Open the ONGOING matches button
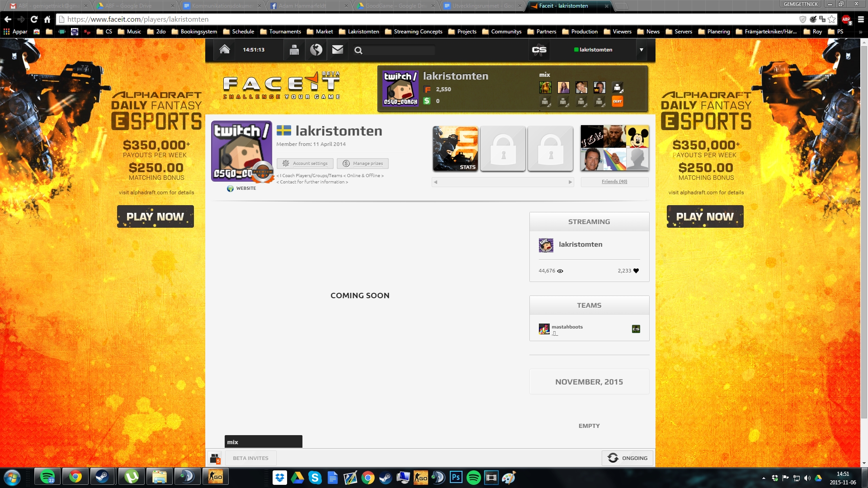Image resolution: width=868 pixels, height=488 pixels. (x=627, y=458)
